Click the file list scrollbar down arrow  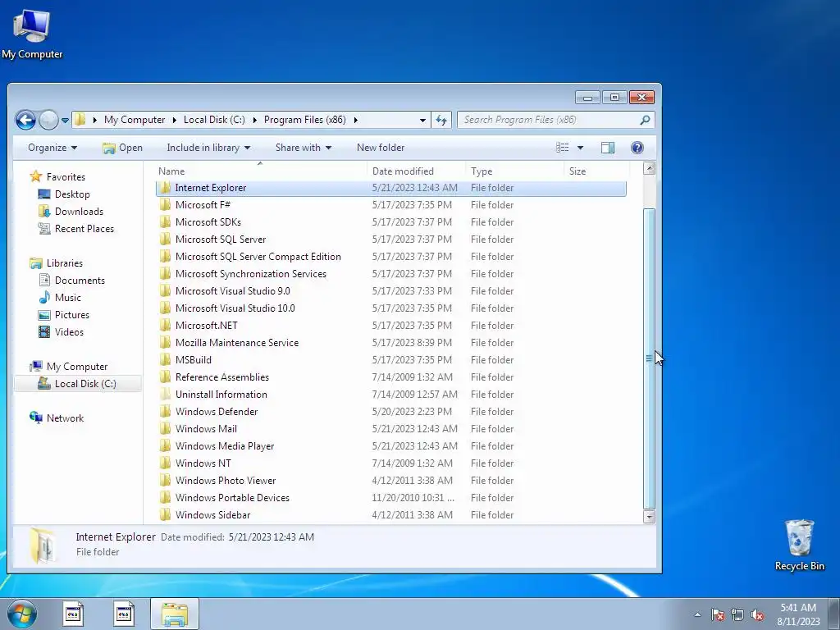point(650,517)
